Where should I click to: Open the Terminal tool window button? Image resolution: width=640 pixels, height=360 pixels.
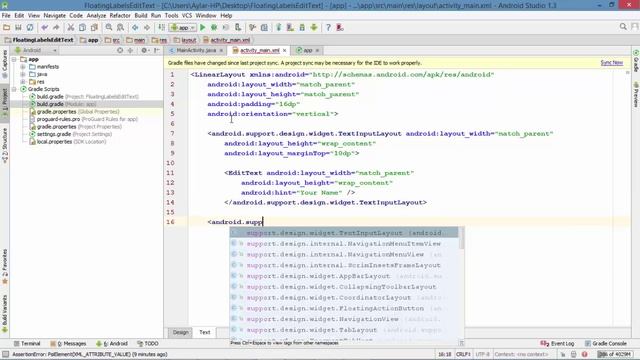[x=27, y=344]
